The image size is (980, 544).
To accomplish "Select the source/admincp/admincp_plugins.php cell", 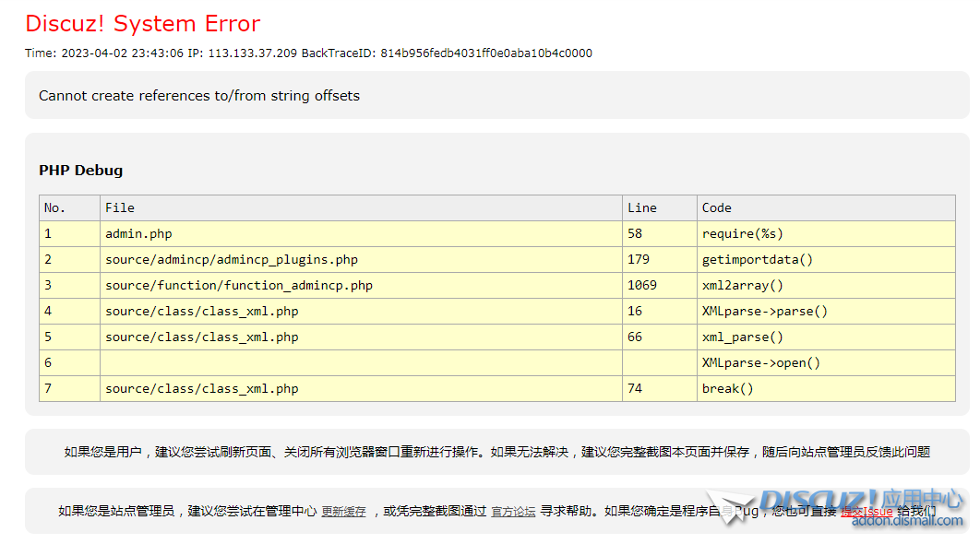I will click(x=232, y=260).
